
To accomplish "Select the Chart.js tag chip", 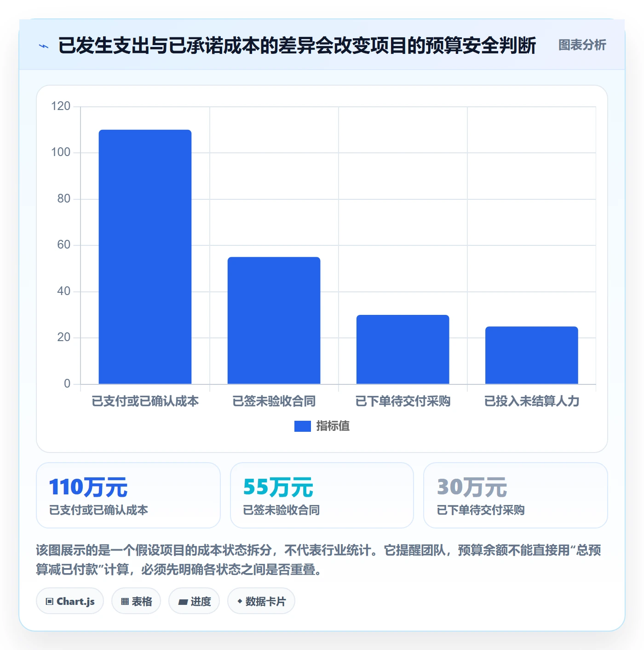I will pyautogui.click(x=70, y=601).
